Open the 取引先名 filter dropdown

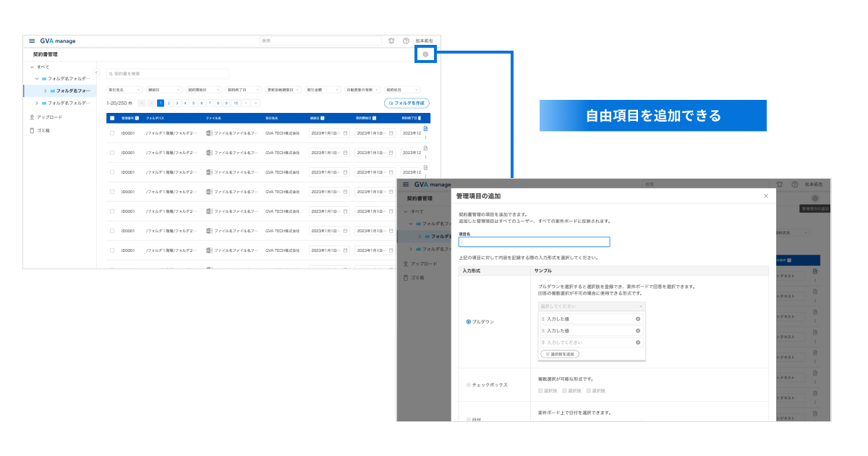coord(125,90)
